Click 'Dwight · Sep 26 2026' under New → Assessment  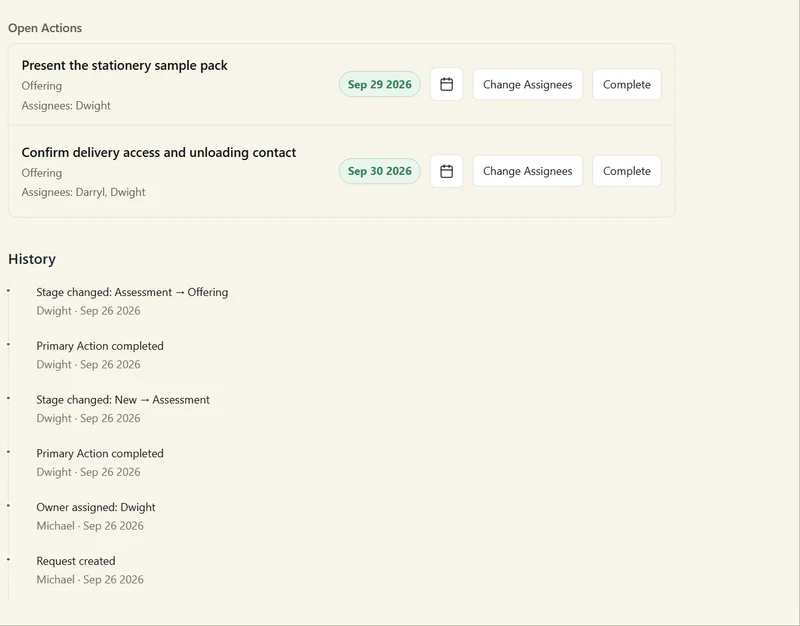pyautogui.click(x=88, y=418)
